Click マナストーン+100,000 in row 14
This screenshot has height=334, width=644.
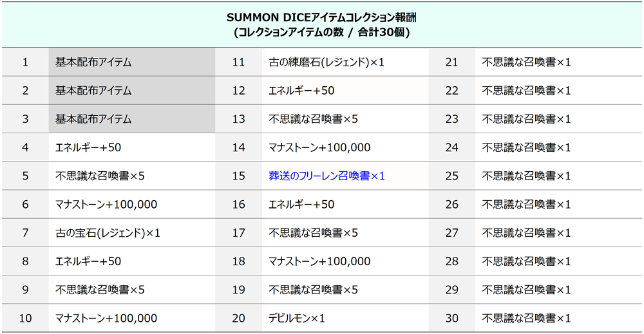(x=319, y=147)
